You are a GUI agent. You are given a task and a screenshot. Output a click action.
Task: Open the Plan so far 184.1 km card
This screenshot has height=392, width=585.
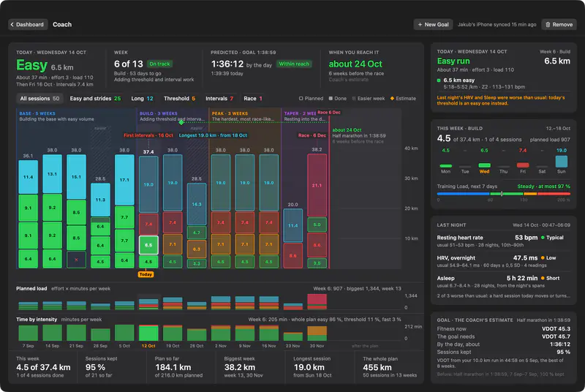click(181, 367)
